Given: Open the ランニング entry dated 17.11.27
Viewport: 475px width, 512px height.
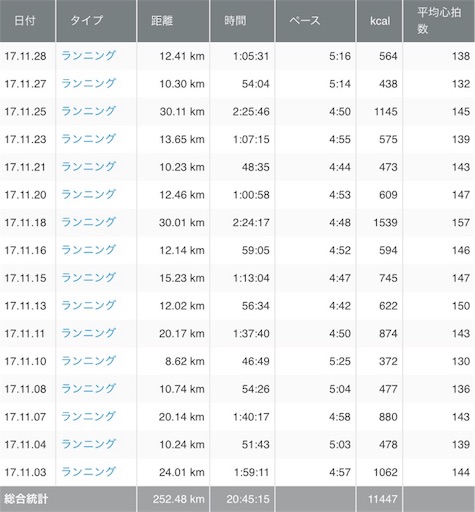Looking at the screenshot, I should click(x=88, y=83).
